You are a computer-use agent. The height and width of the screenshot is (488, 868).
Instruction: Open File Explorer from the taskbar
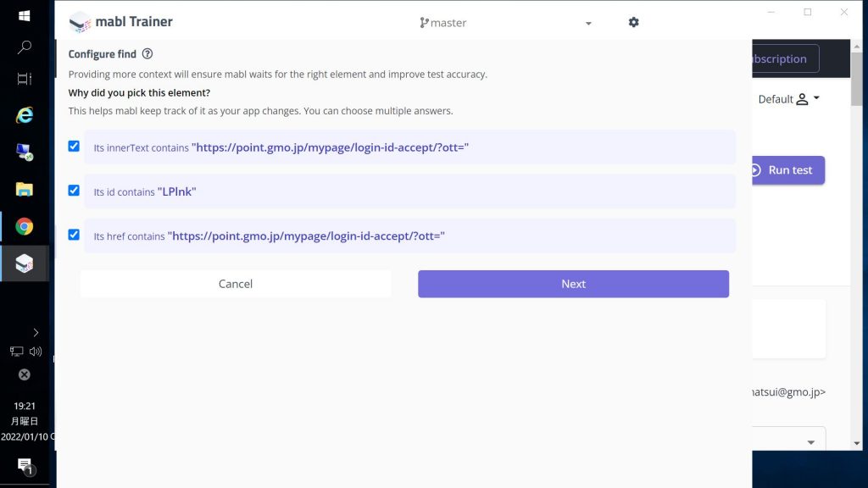[x=25, y=189]
